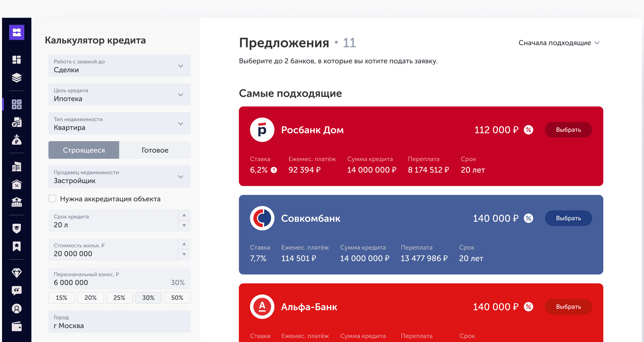Open the bank building icon in sidebar
This screenshot has height=342, width=644.
click(17, 202)
